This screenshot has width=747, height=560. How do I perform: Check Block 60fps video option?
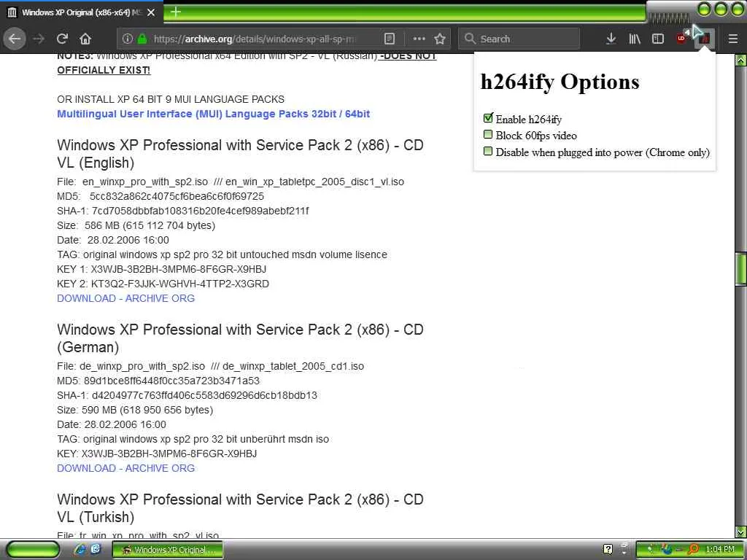point(488,135)
